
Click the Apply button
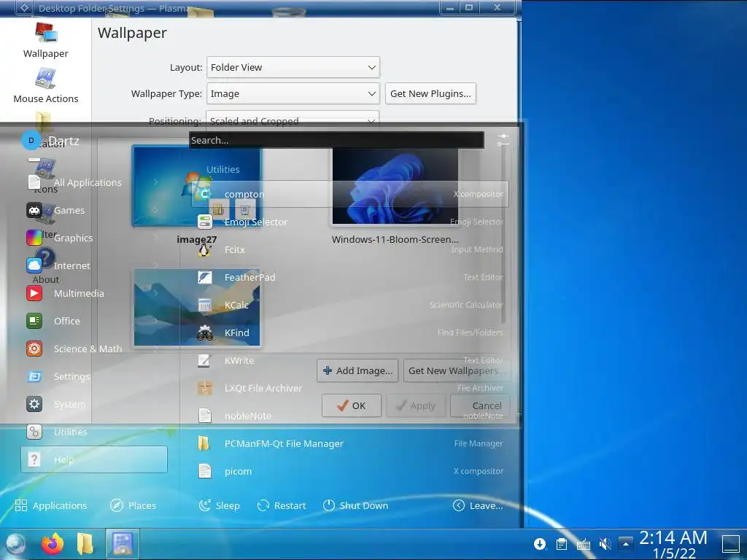tap(415, 405)
